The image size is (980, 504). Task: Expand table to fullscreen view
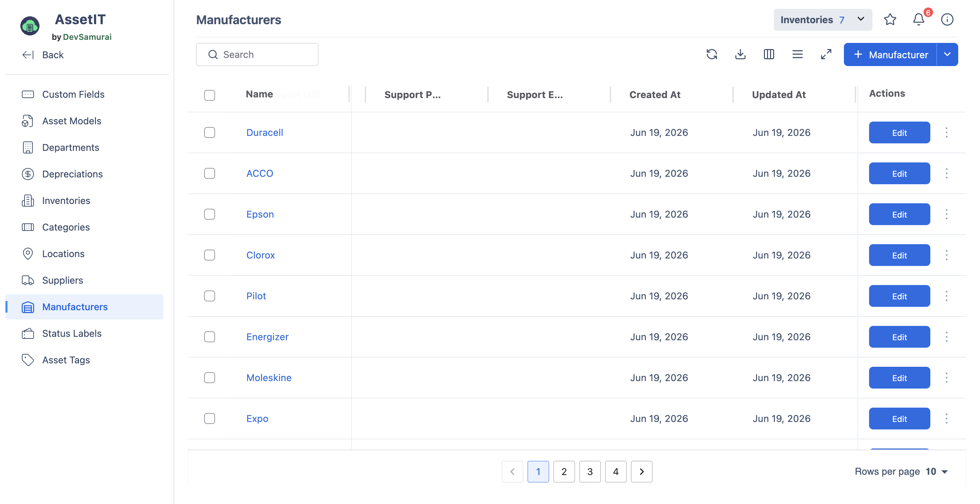(x=826, y=54)
